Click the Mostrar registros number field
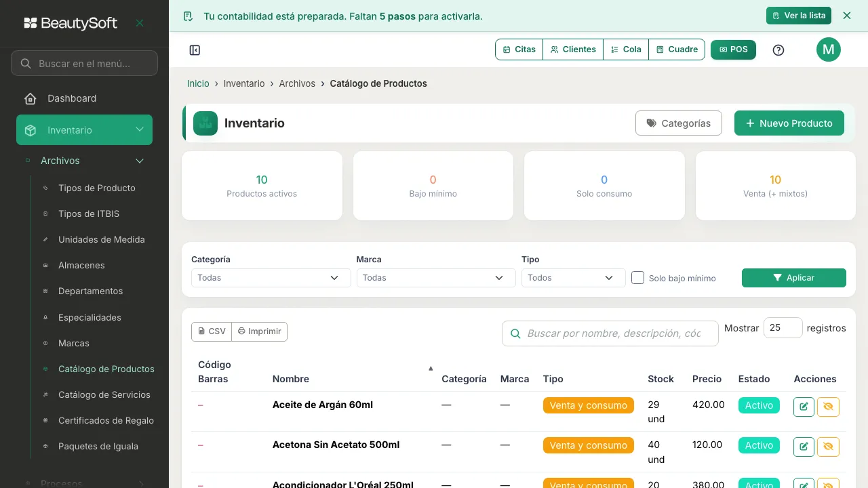The height and width of the screenshot is (488, 868). coord(783,327)
